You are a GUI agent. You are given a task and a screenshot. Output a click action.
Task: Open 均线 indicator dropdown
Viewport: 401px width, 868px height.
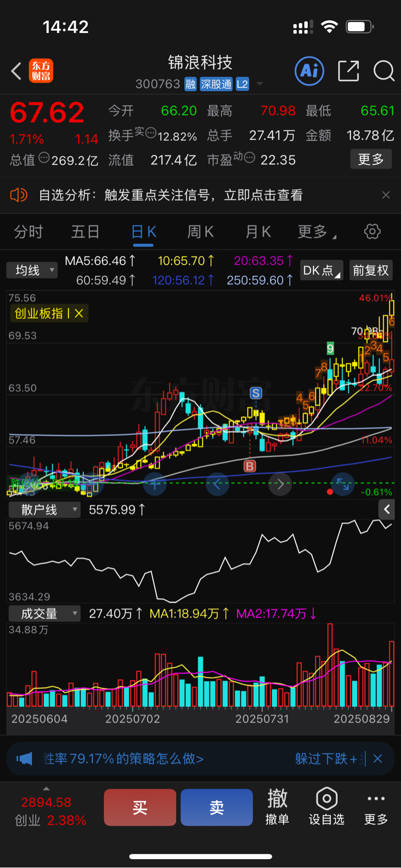pyautogui.click(x=32, y=270)
